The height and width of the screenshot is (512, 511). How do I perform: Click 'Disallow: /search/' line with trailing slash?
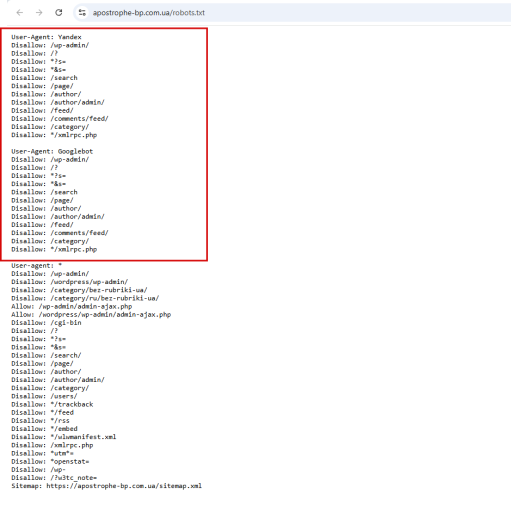pyautogui.click(x=46, y=355)
